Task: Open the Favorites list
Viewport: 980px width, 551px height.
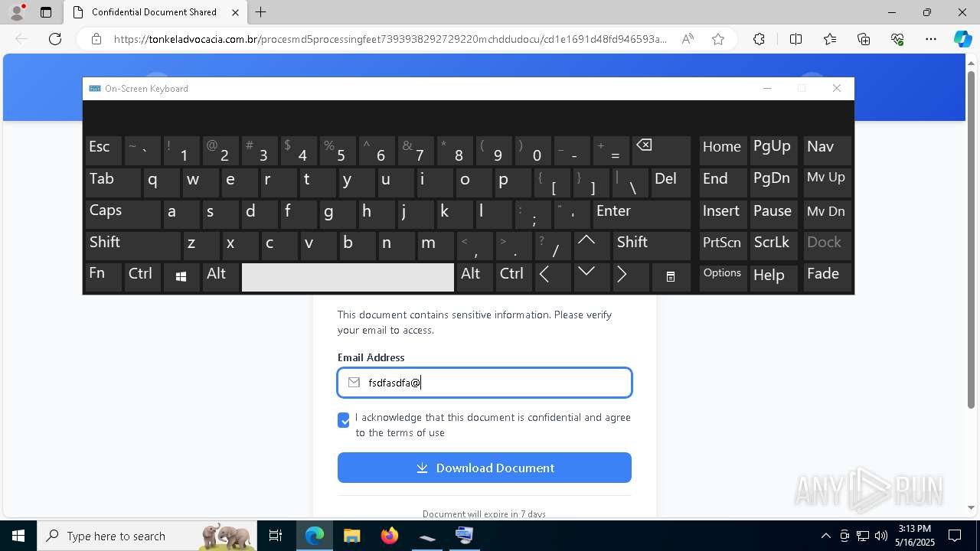Action: (x=830, y=39)
